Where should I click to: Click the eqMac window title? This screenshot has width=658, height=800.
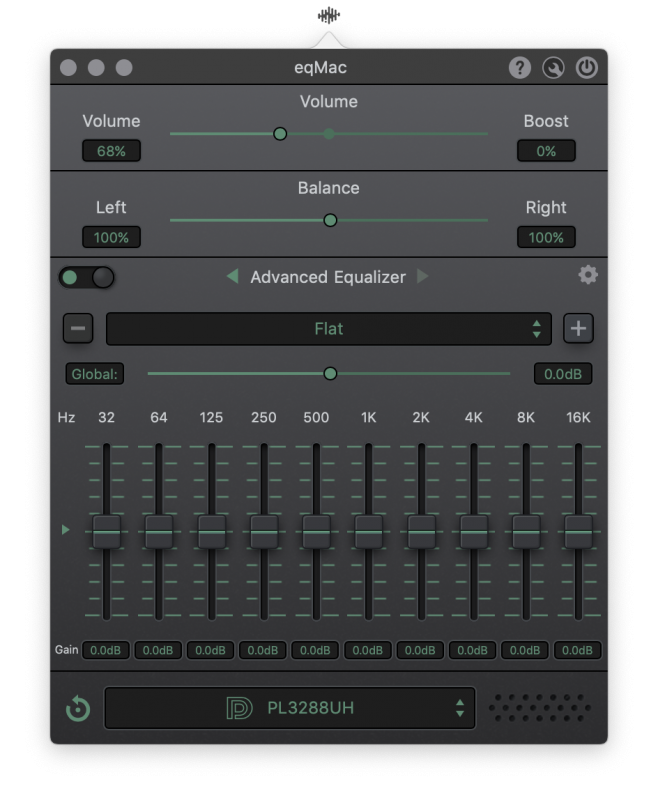[x=320, y=67]
